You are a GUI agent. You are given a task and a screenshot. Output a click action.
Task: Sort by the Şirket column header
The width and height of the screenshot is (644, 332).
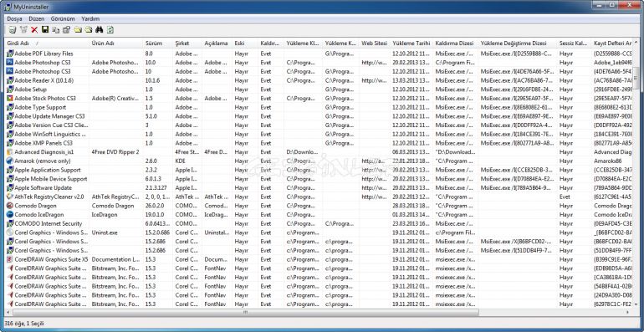tap(187, 43)
